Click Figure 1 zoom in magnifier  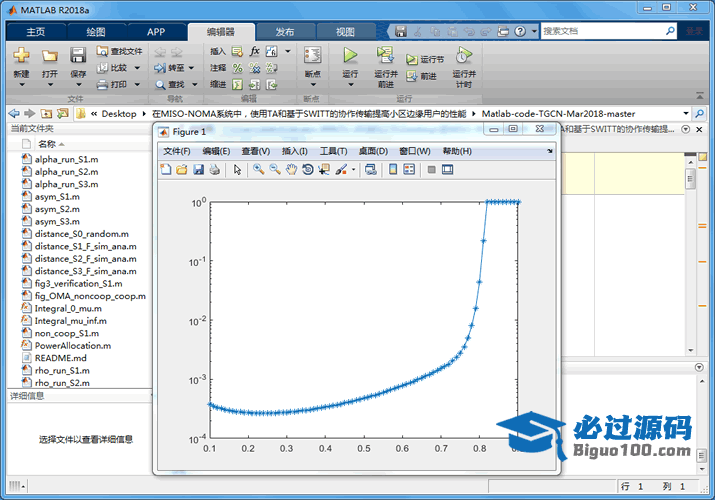click(259, 170)
